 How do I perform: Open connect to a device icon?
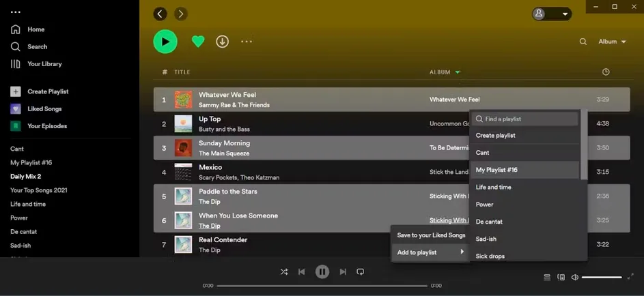click(561, 278)
